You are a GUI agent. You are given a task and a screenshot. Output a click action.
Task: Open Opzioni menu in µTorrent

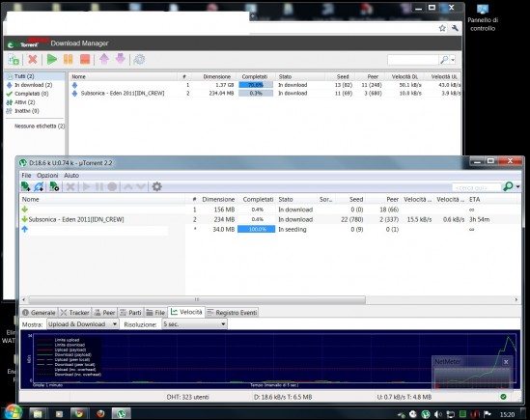click(47, 175)
